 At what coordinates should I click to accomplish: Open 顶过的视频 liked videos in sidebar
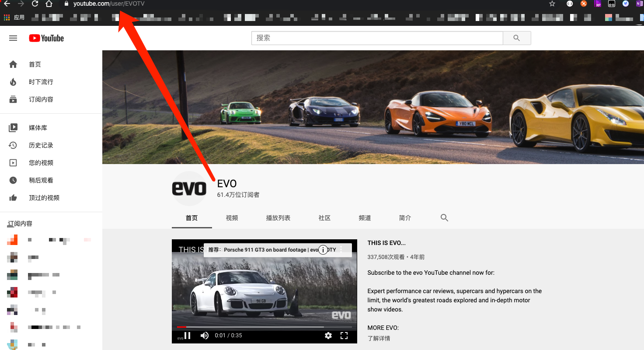[51, 198]
